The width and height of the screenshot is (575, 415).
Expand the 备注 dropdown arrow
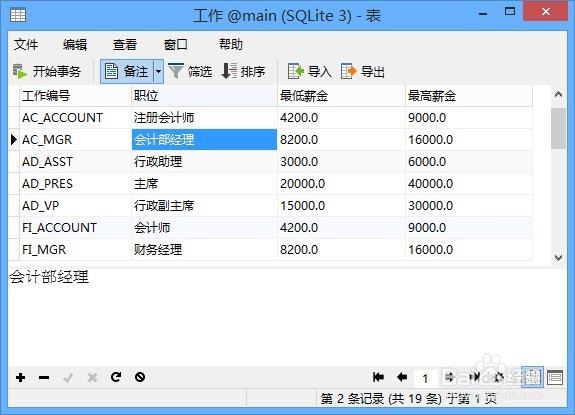coord(158,71)
